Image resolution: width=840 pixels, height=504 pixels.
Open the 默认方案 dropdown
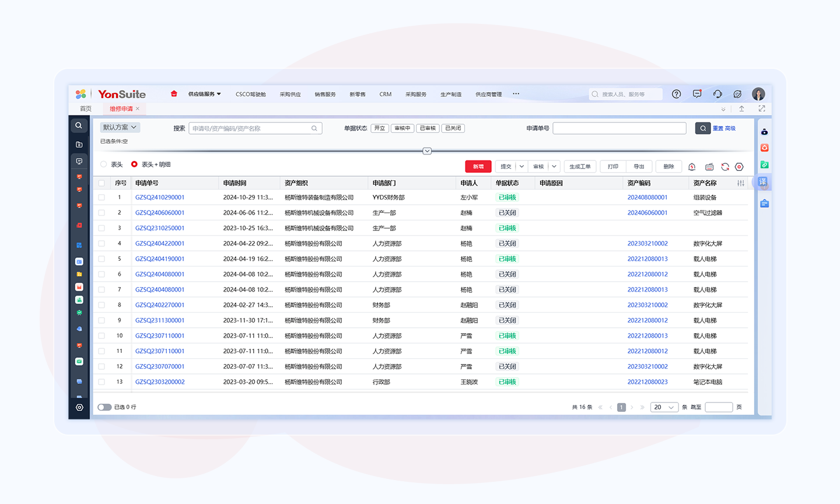120,127
